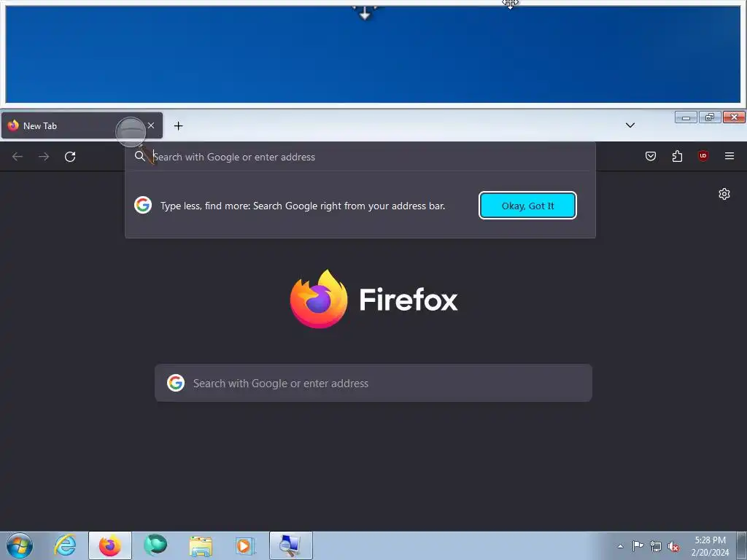Viewport: 747px width, 560px height.
Task: Click the Firefox taskbar button
Action: pos(110,545)
